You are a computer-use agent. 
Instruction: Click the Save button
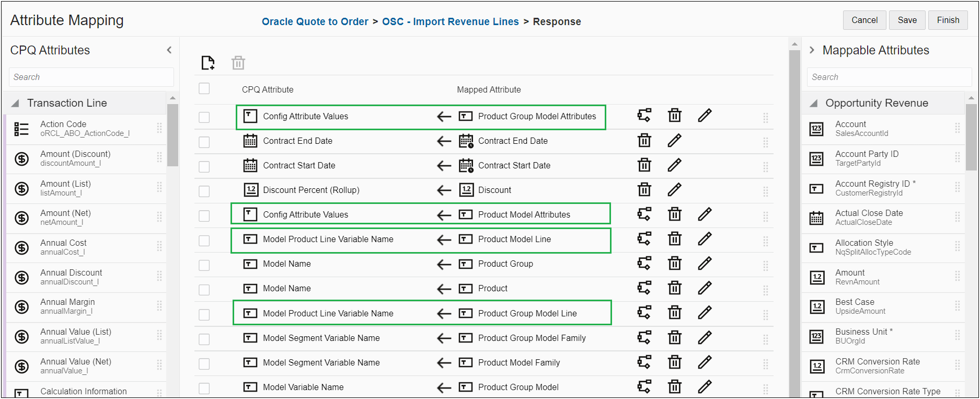click(907, 20)
